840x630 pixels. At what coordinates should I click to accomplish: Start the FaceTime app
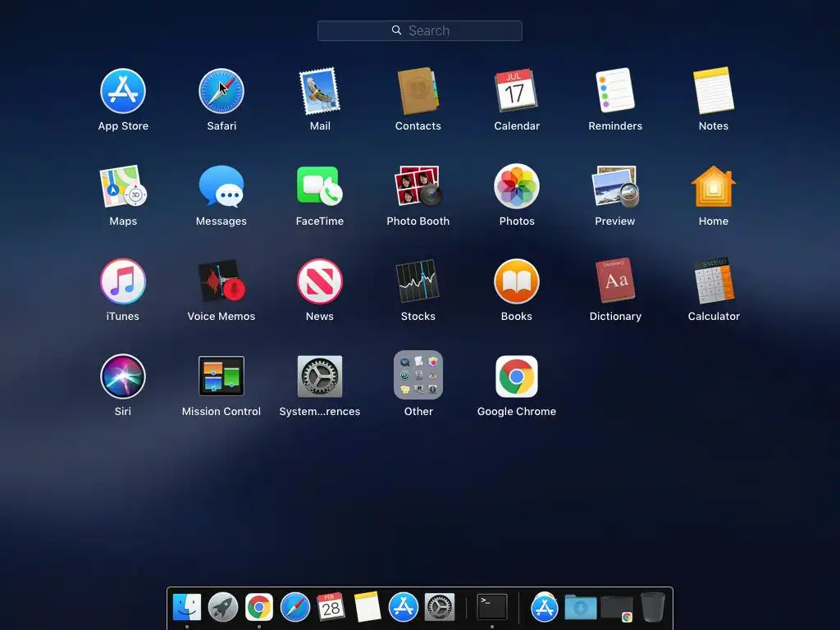click(x=320, y=186)
